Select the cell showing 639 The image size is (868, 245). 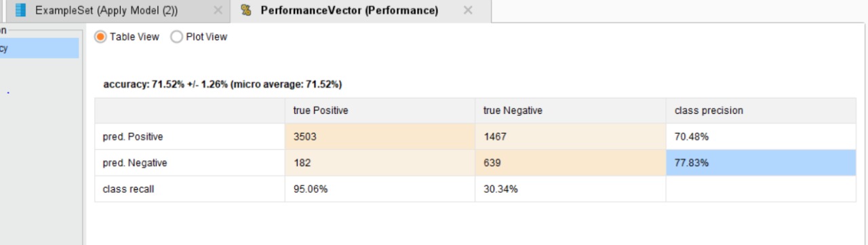[x=570, y=163]
